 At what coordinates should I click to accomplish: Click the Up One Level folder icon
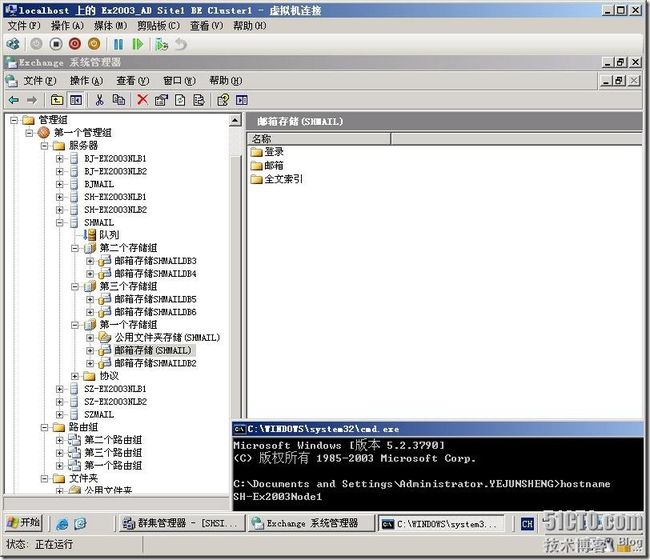click(57, 99)
